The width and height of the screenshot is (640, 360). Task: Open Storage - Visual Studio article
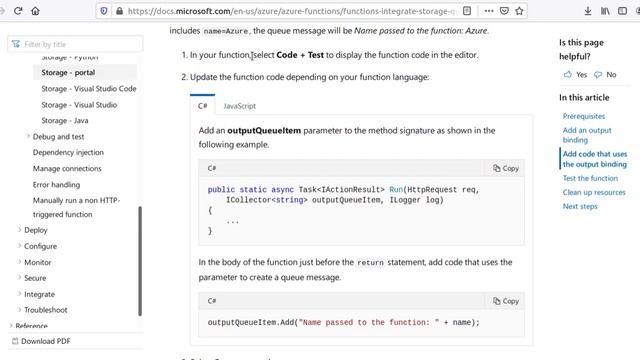pos(79,105)
